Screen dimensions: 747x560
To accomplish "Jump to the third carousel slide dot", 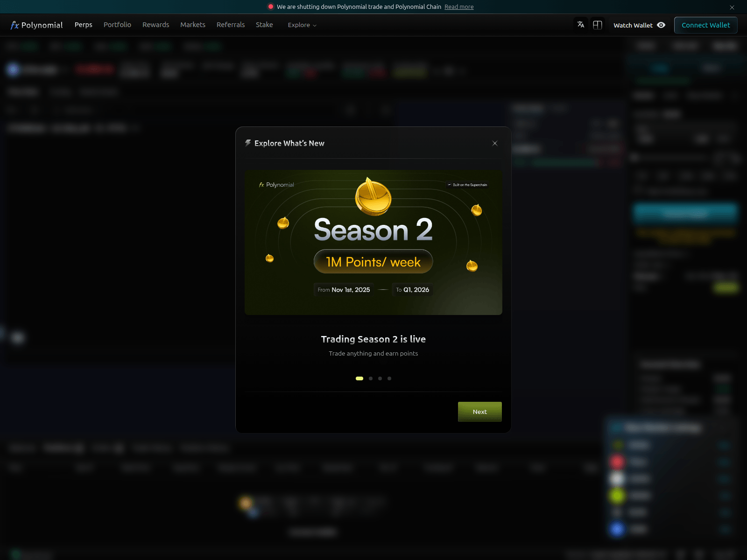I will pos(380,378).
